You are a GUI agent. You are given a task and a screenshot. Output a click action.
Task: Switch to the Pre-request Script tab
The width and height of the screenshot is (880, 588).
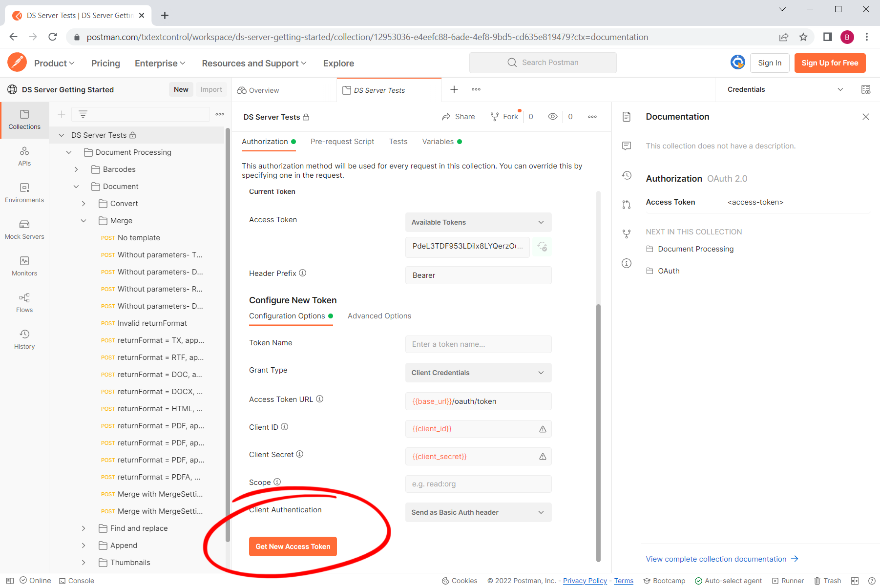pos(342,142)
